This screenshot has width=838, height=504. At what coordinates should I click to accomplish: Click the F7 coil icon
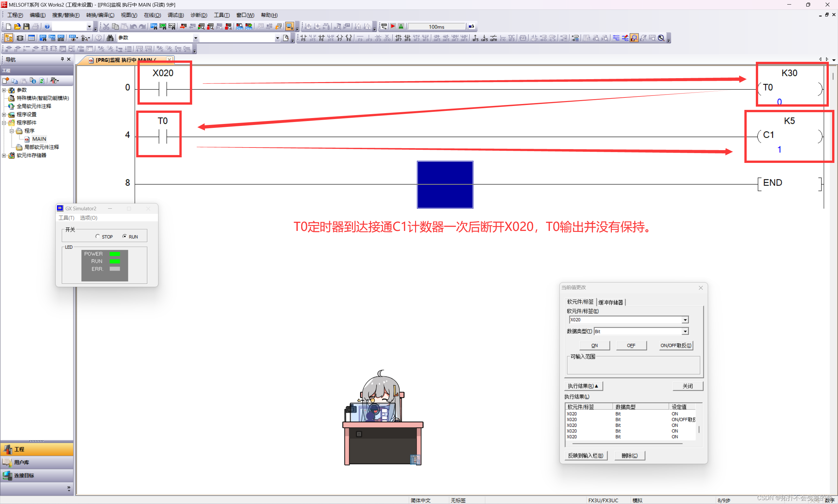coord(339,38)
